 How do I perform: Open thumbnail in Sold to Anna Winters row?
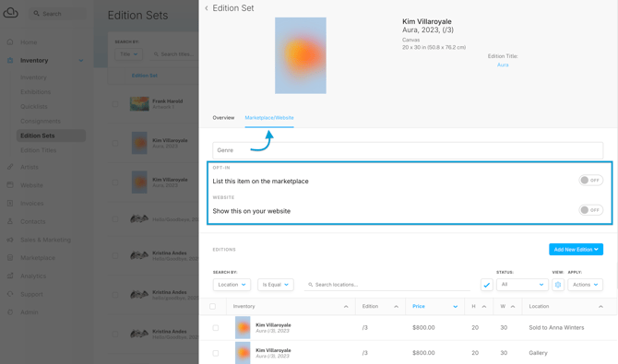point(243,328)
